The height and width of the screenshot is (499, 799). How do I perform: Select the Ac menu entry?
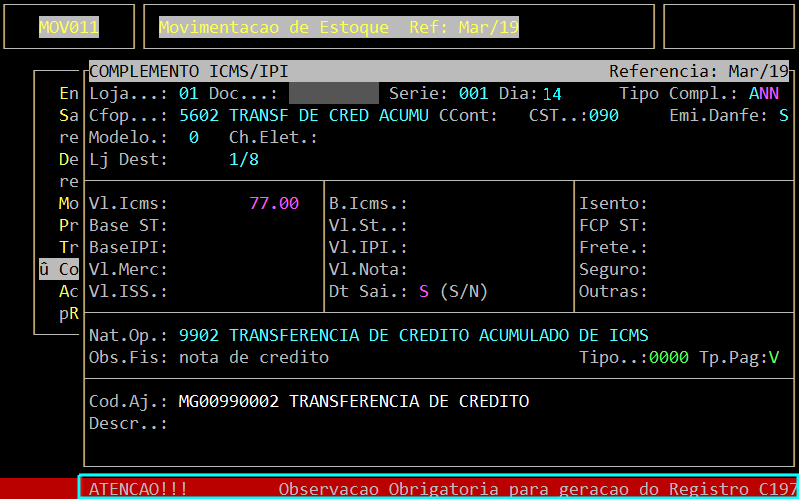[69, 291]
